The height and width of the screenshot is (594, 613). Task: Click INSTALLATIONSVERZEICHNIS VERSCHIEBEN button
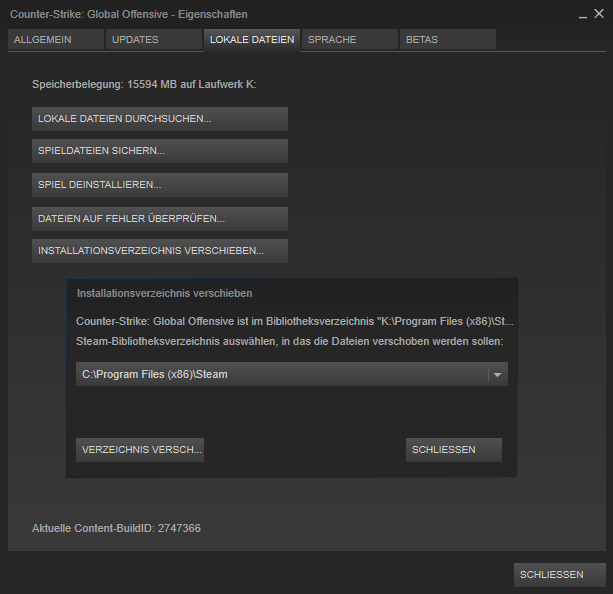point(160,251)
